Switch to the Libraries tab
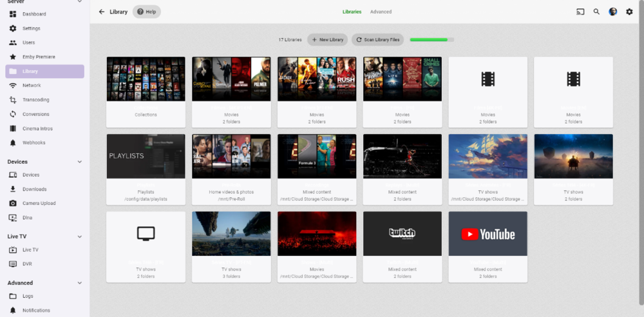Image resolution: width=644 pixels, height=317 pixels. (x=352, y=12)
